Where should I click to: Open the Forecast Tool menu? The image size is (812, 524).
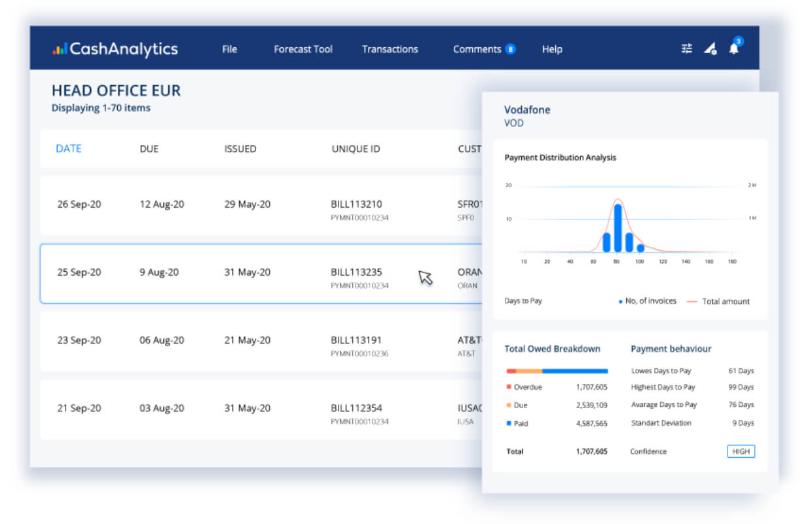303,49
